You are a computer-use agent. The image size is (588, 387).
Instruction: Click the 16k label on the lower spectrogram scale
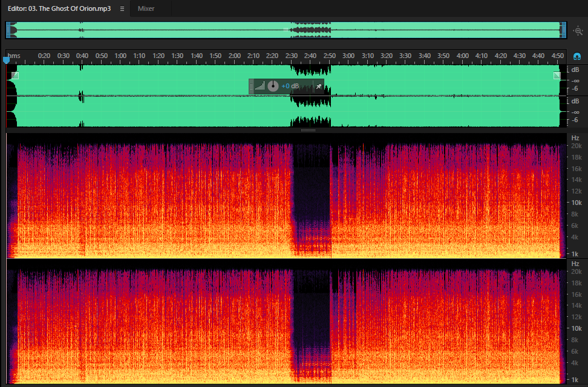pyautogui.click(x=577, y=294)
